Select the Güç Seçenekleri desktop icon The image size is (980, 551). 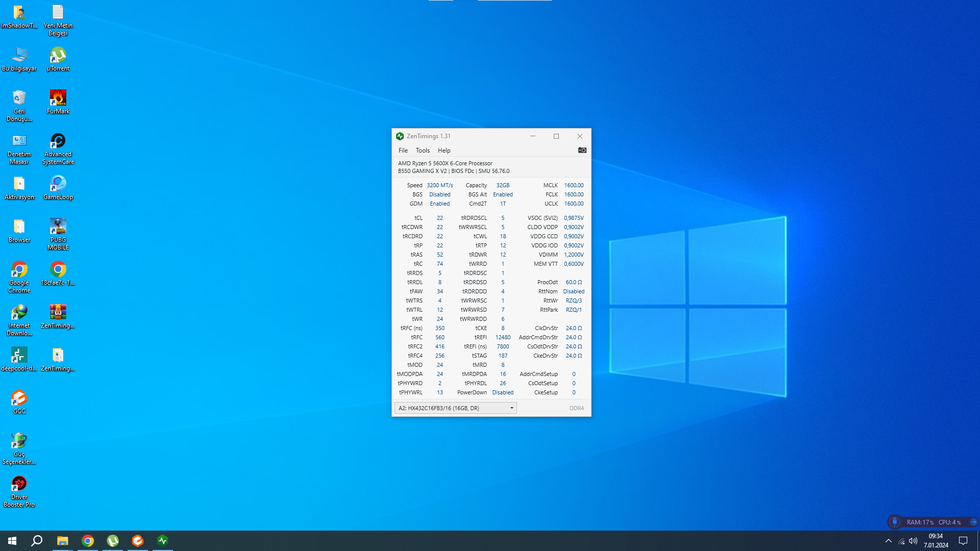[19, 449]
